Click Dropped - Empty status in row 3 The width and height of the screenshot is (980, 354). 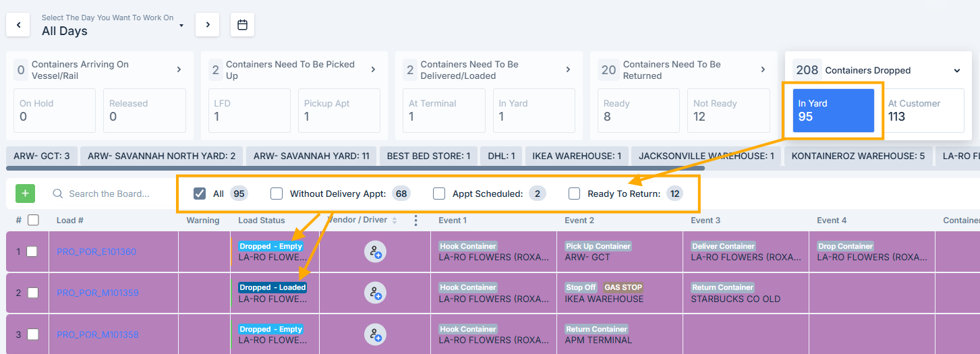(x=270, y=329)
